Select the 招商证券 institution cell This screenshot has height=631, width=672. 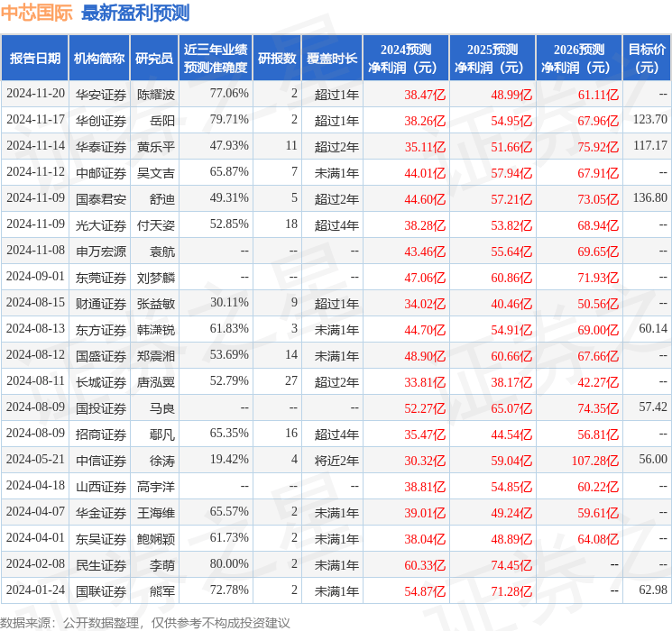coord(101,434)
